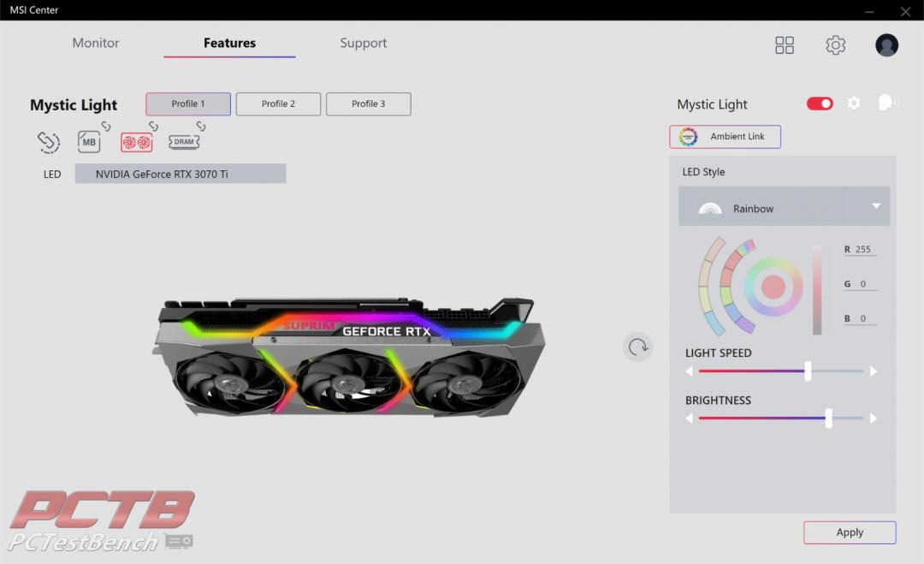924x564 pixels.
Task: Click the Light Speed slider handle
Action: click(x=808, y=371)
